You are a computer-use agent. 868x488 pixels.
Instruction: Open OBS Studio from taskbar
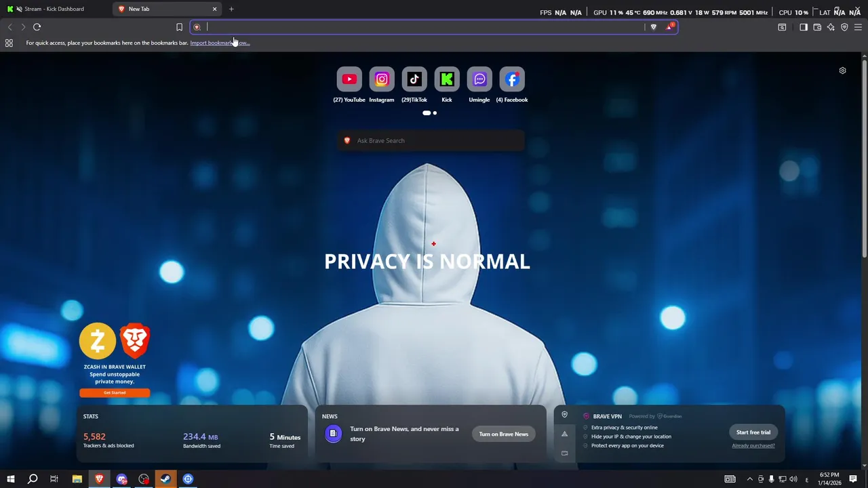(x=144, y=479)
